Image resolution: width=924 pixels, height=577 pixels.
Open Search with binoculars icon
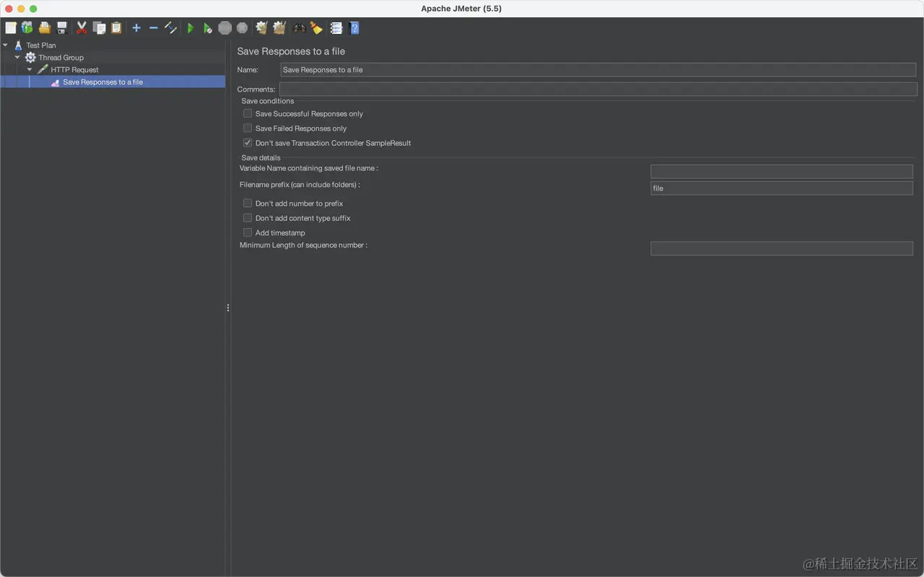tap(299, 28)
